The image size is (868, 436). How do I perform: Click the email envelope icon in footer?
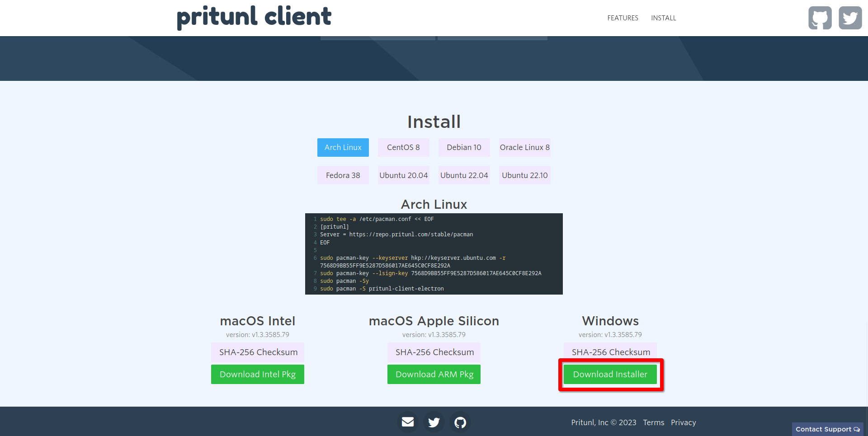[408, 422]
